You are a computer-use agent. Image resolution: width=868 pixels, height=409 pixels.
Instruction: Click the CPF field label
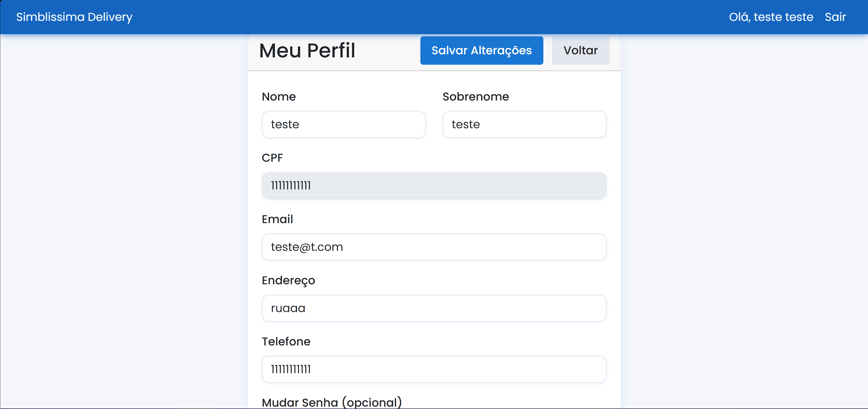click(272, 157)
